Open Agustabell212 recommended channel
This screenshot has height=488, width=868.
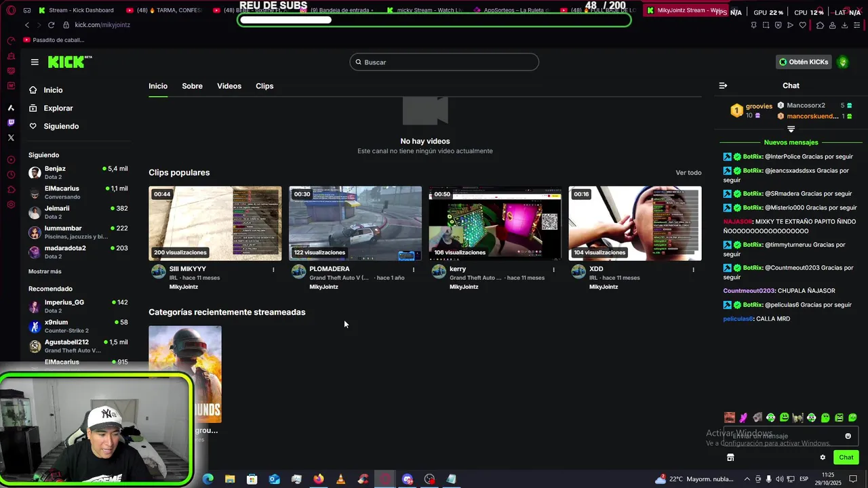tap(78, 346)
